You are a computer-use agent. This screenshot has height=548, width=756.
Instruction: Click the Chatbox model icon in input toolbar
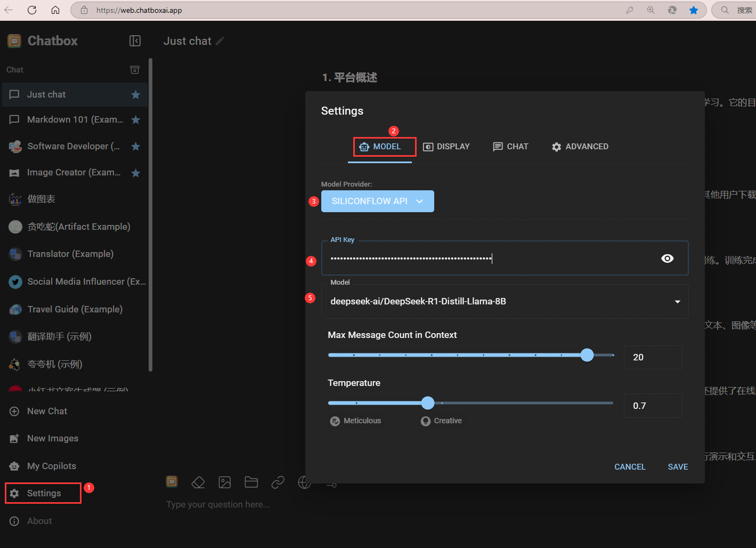pos(172,482)
